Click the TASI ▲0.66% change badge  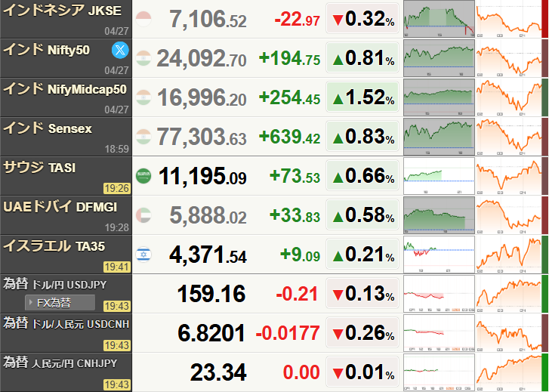coord(362,176)
